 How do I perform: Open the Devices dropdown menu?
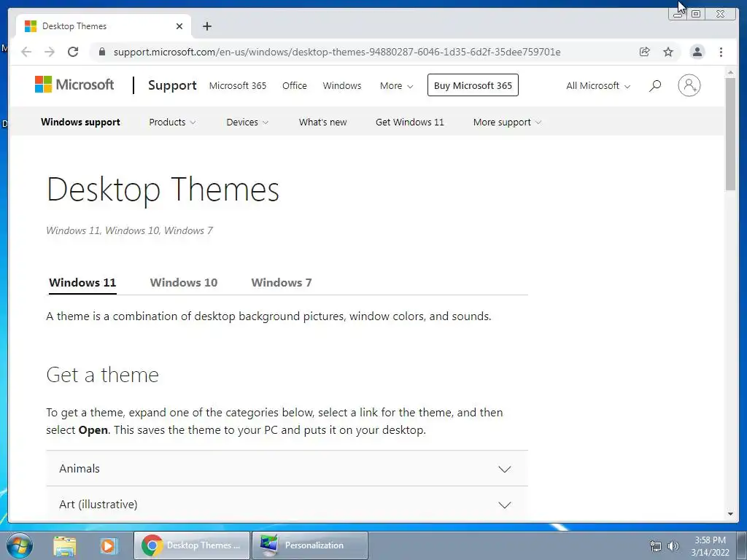[x=247, y=122]
